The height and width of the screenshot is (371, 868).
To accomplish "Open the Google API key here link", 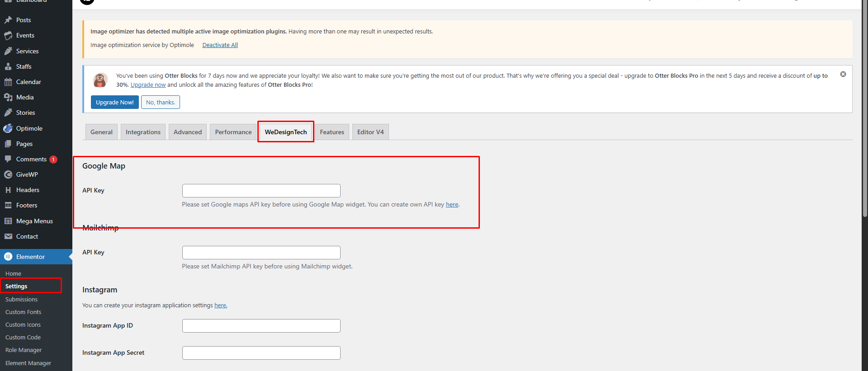I will coord(452,204).
